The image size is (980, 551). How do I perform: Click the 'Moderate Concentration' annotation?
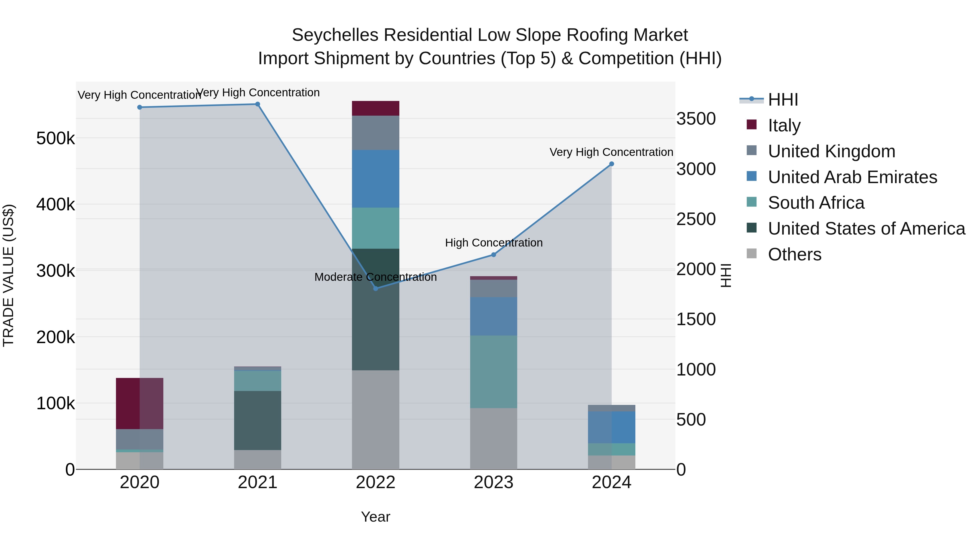(x=375, y=277)
